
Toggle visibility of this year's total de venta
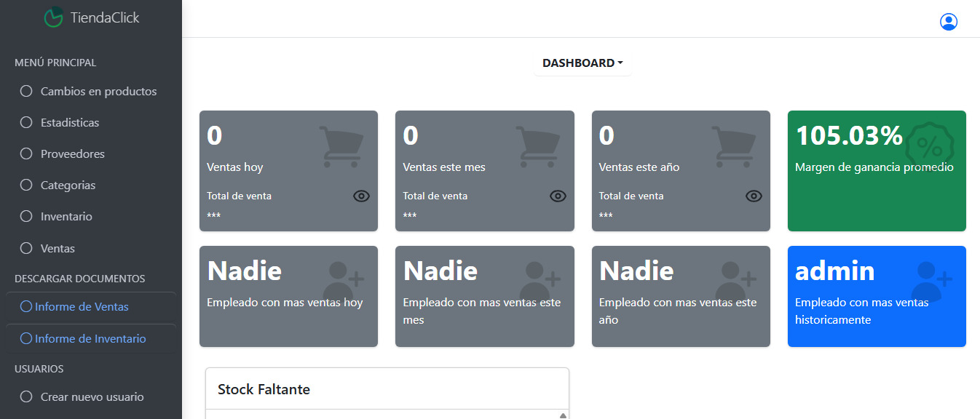754,196
